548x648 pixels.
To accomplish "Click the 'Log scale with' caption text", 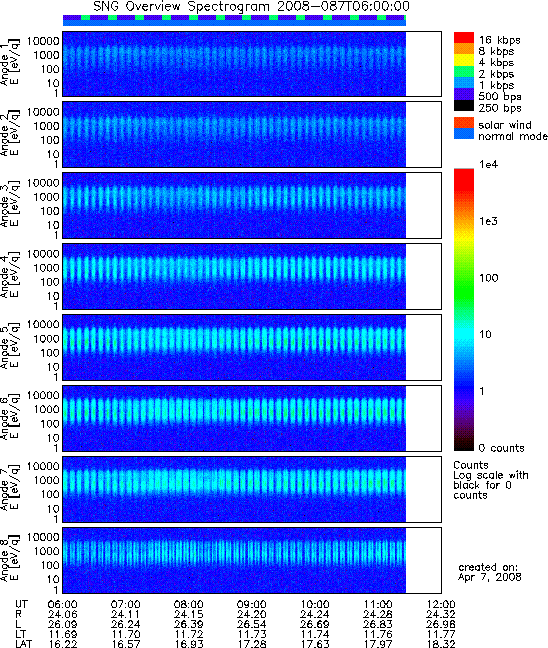I will 491,475.
